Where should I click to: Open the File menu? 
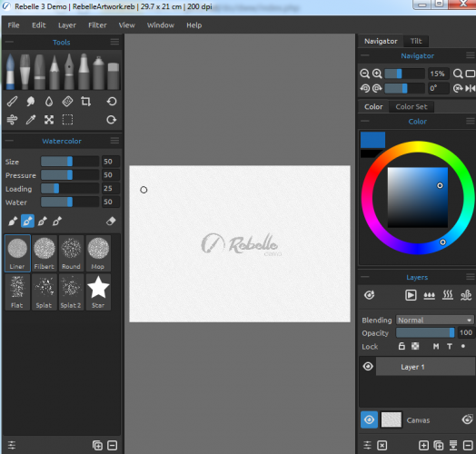pos(14,25)
